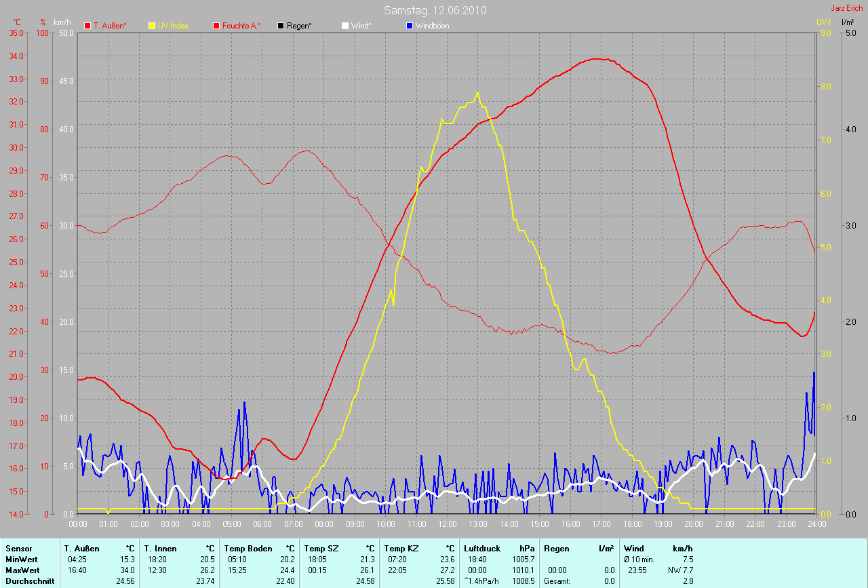The width and height of the screenshot is (868, 588).
Task: Click the red T. Außen legend swatch
Action: click(x=87, y=26)
